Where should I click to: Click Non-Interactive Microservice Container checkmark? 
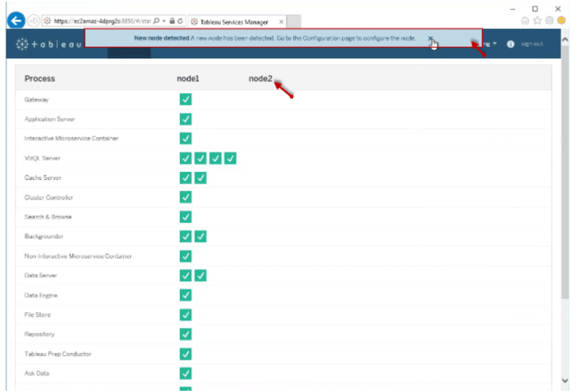tap(186, 256)
